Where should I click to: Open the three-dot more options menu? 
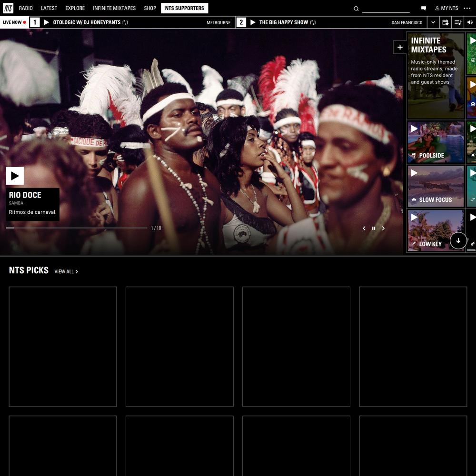466,8
